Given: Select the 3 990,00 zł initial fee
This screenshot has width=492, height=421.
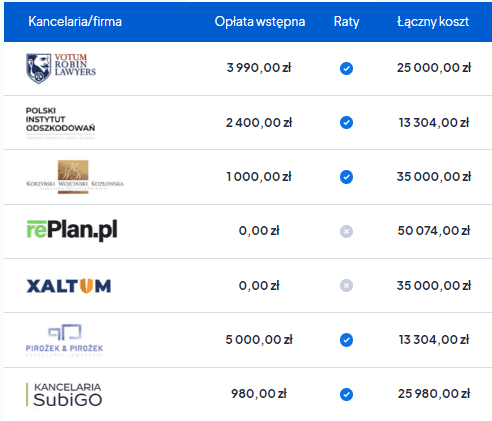Looking at the screenshot, I should tap(259, 68).
